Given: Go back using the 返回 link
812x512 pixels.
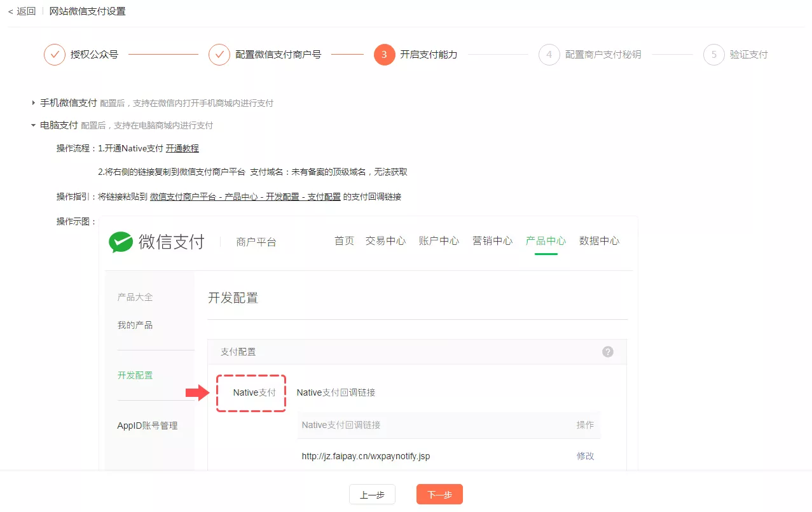Looking at the screenshot, I should (22, 11).
